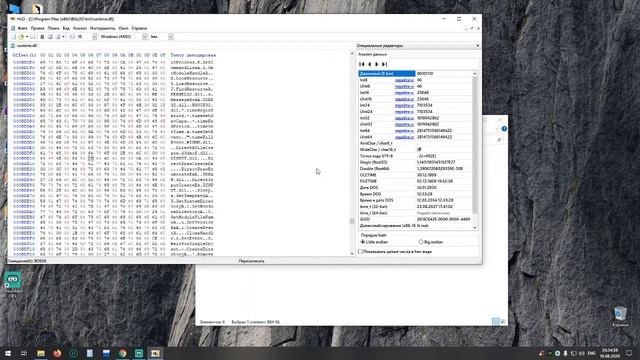Open File Explorer from the taskbar
The width and height of the screenshot is (640, 360).
pyautogui.click(x=41, y=353)
